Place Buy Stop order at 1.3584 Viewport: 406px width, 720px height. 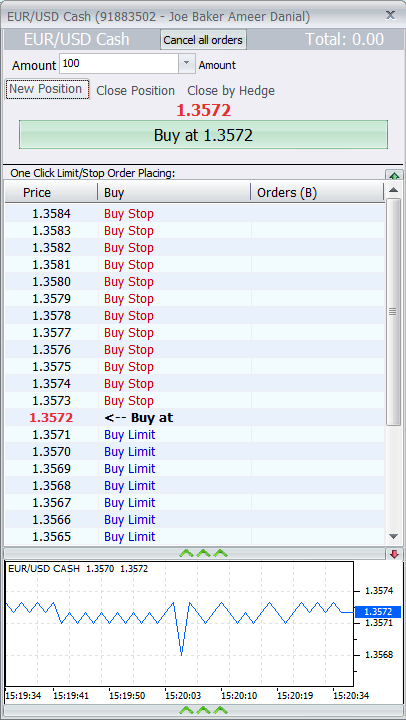coord(129,214)
